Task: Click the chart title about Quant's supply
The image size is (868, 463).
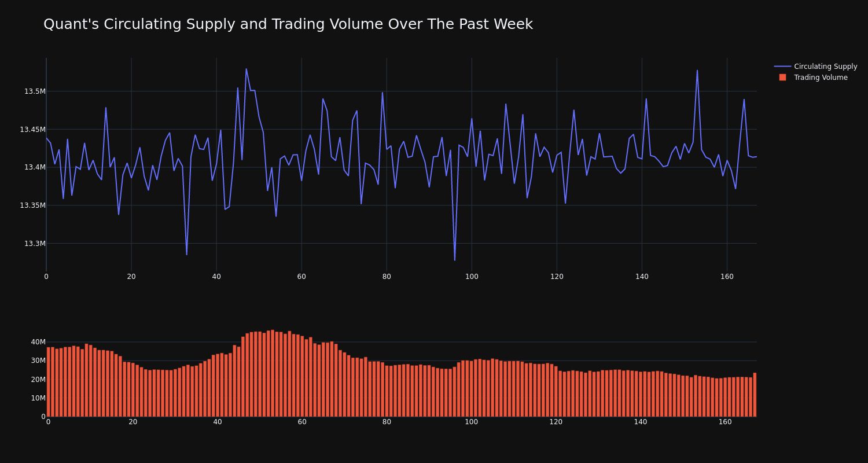Action: pyautogui.click(x=288, y=24)
